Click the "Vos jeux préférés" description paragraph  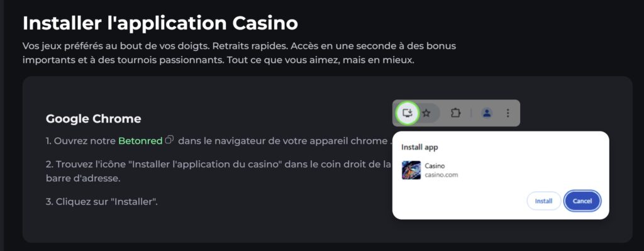click(239, 53)
